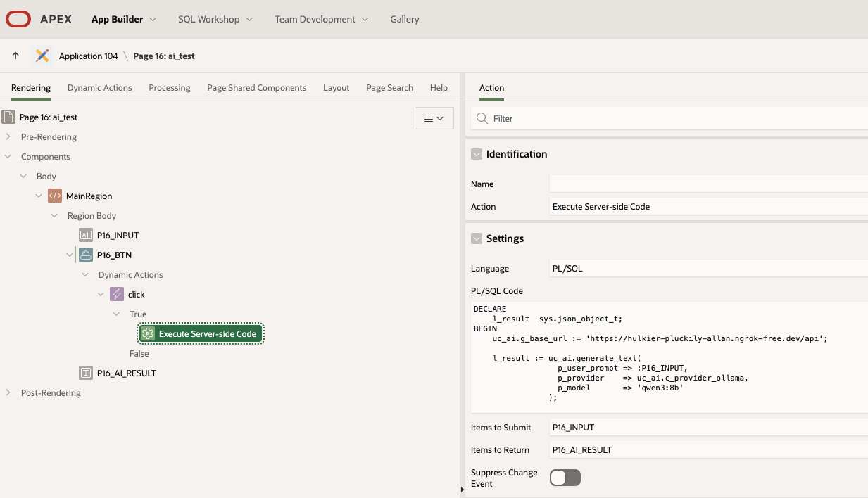Switch to the Page Search tab
Image resolution: width=868 pixels, height=498 pixels.
pos(389,88)
